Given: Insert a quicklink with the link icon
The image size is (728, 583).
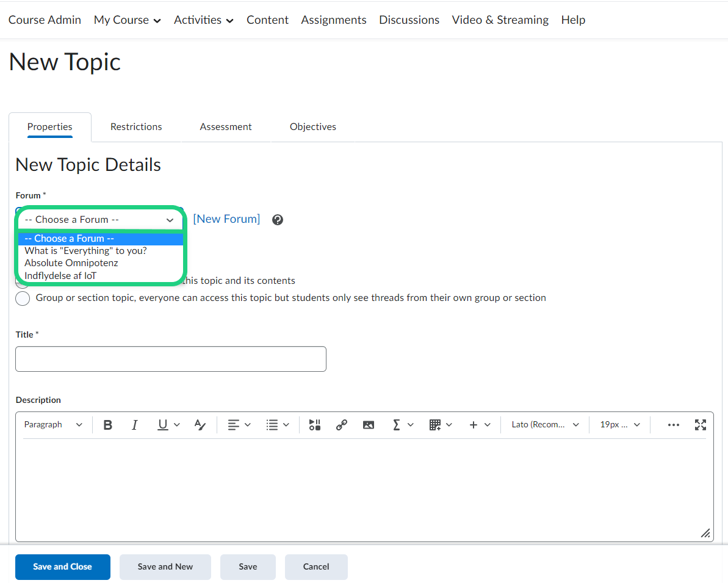Looking at the screenshot, I should pos(342,425).
